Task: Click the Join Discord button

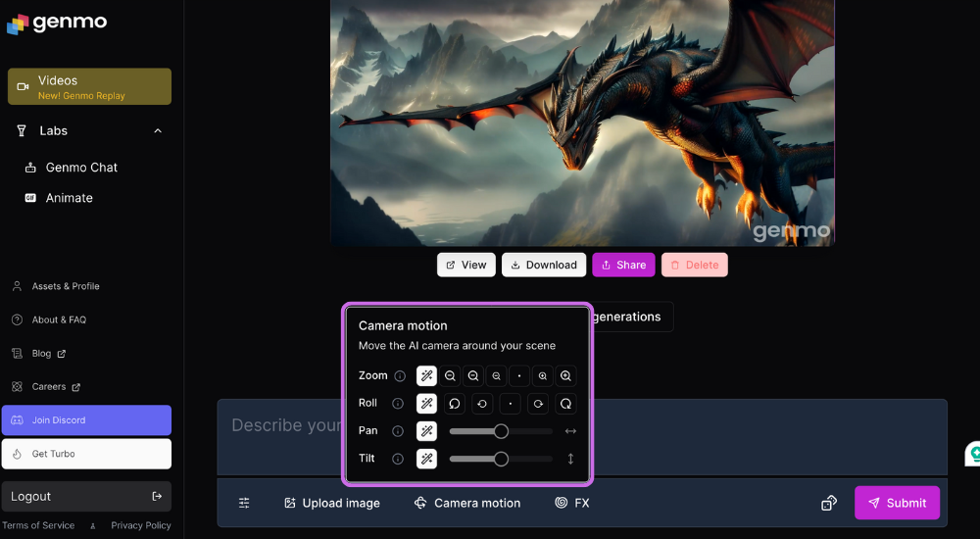Action: (x=86, y=420)
